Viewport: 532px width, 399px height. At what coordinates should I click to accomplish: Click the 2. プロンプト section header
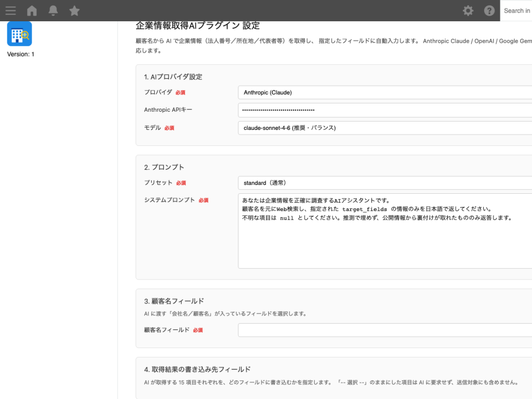coord(164,167)
